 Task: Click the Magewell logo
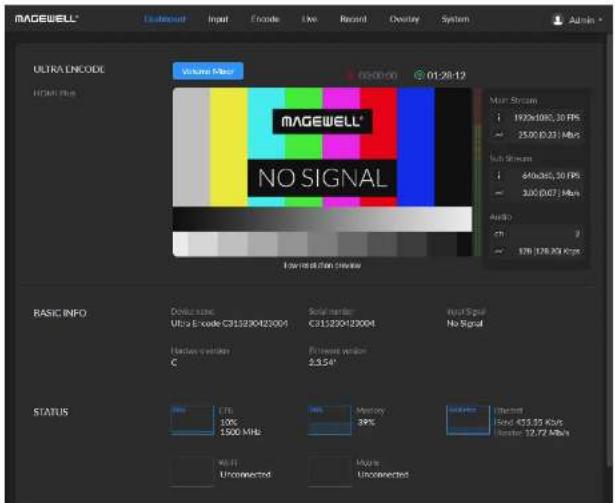(x=46, y=18)
